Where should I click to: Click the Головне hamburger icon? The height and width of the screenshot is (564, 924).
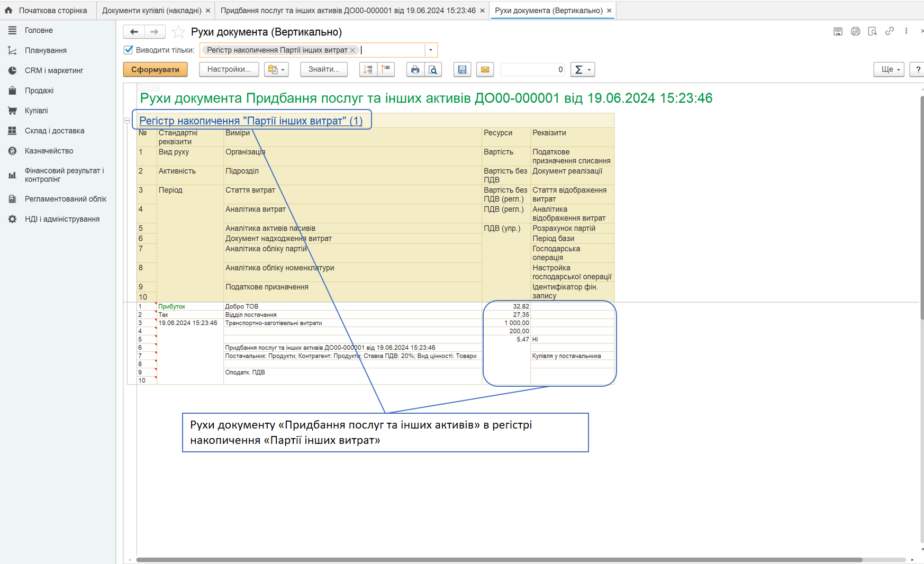pyautogui.click(x=12, y=30)
